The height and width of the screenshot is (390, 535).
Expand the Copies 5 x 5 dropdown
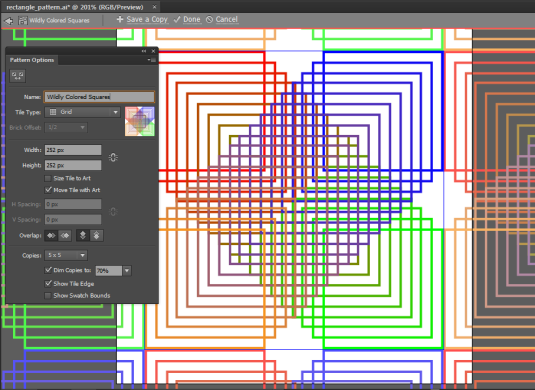pos(66,255)
